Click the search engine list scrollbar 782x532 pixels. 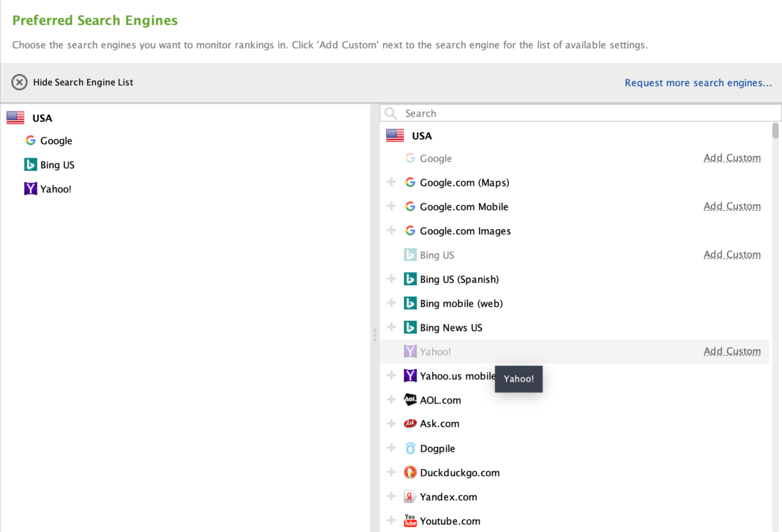pos(775,130)
